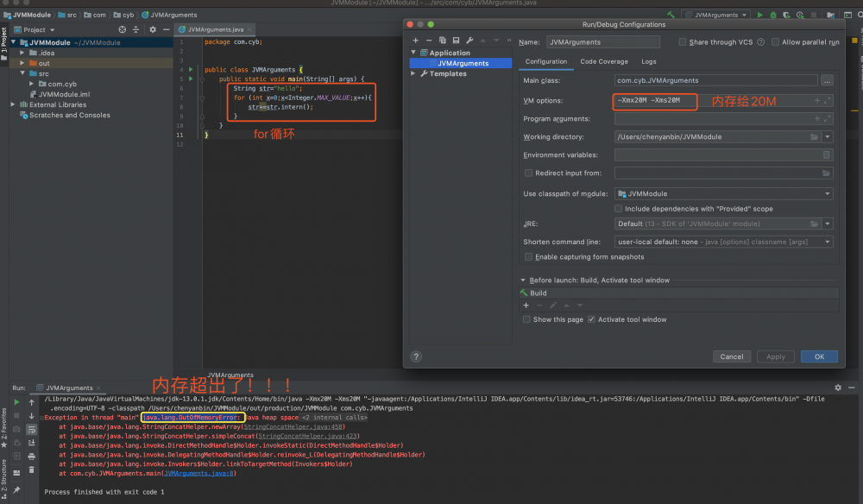Click the OK button in the dialog
This screenshot has height=504, width=863.
(x=819, y=356)
